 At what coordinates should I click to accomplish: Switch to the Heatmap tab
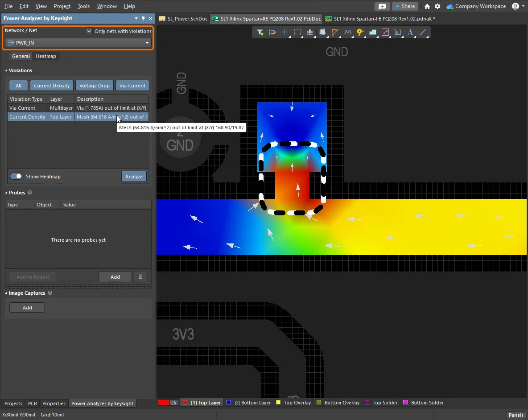(x=46, y=56)
